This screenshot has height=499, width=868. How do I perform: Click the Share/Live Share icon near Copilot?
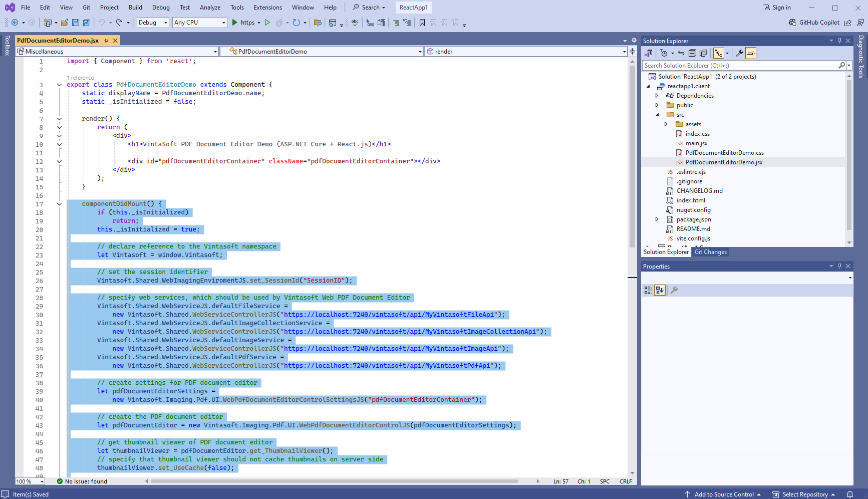click(847, 23)
